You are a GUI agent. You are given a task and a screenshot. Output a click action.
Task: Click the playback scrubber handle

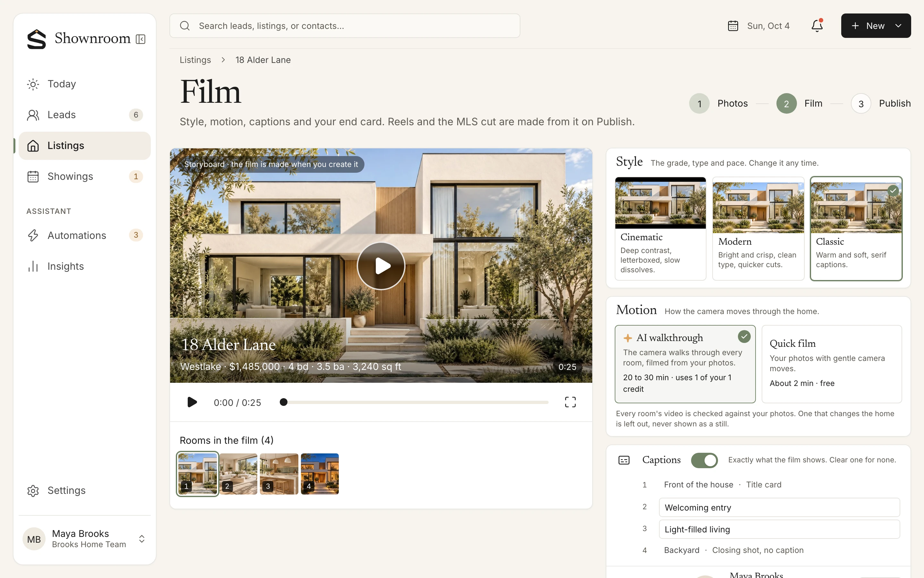pos(283,402)
